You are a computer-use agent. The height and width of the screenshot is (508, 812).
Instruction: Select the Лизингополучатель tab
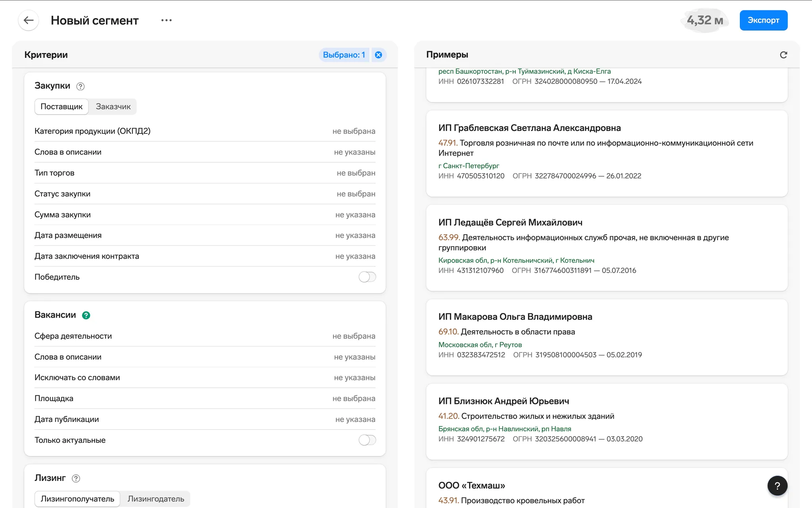click(x=77, y=499)
